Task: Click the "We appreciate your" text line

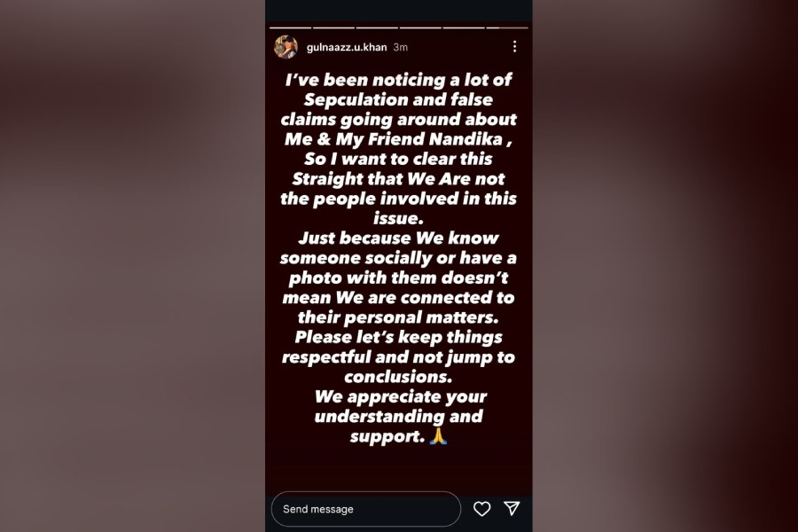Action: click(398, 396)
